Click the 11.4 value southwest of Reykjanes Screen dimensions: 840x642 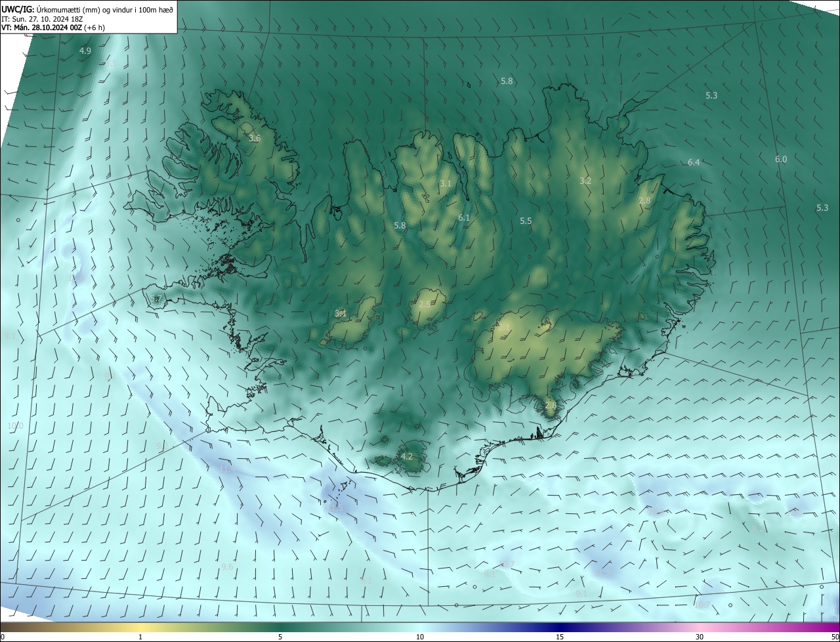click(x=227, y=469)
